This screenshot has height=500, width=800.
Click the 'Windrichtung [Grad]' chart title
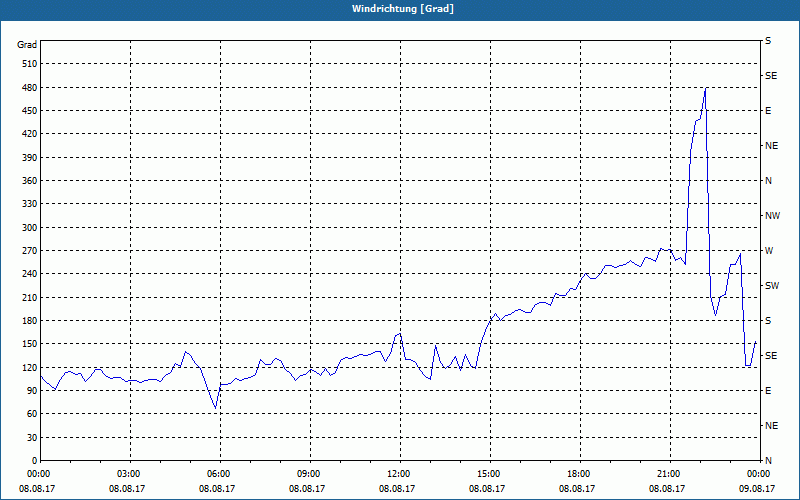pyautogui.click(x=403, y=9)
